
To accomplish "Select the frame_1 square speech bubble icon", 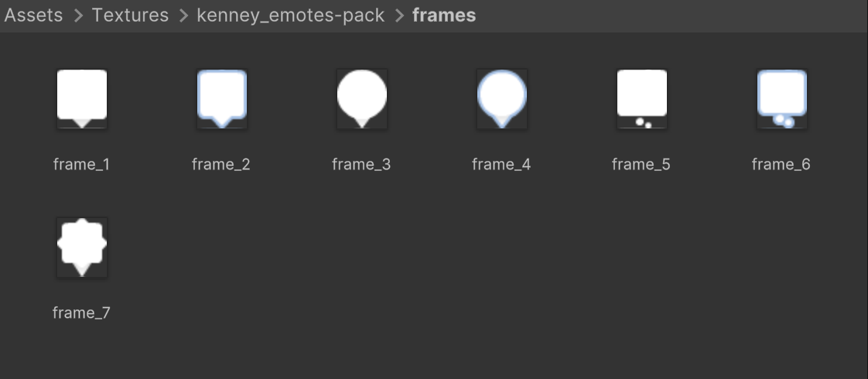I will [x=82, y=98].
